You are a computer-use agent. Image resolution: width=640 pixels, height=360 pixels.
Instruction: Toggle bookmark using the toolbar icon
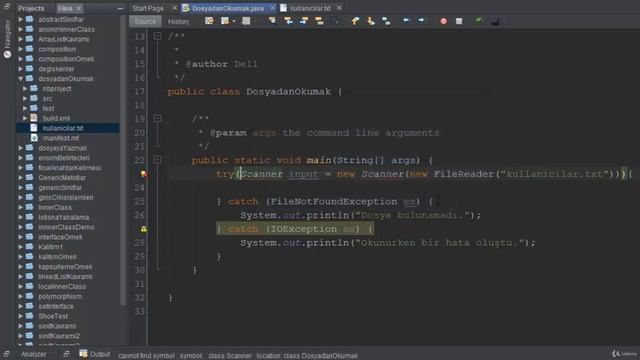(386, 21)
